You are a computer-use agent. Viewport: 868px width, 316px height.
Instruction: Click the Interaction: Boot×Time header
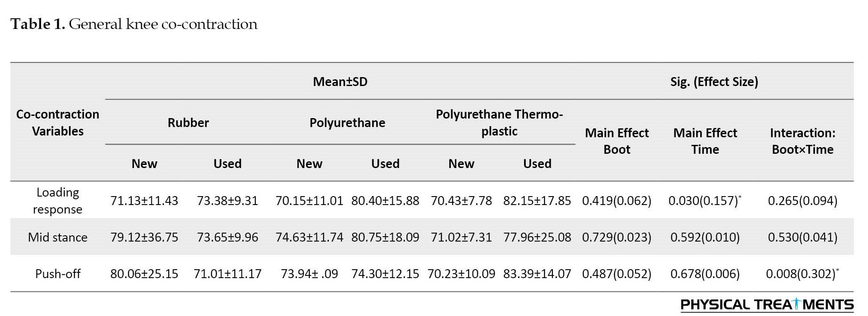[802, 141]
